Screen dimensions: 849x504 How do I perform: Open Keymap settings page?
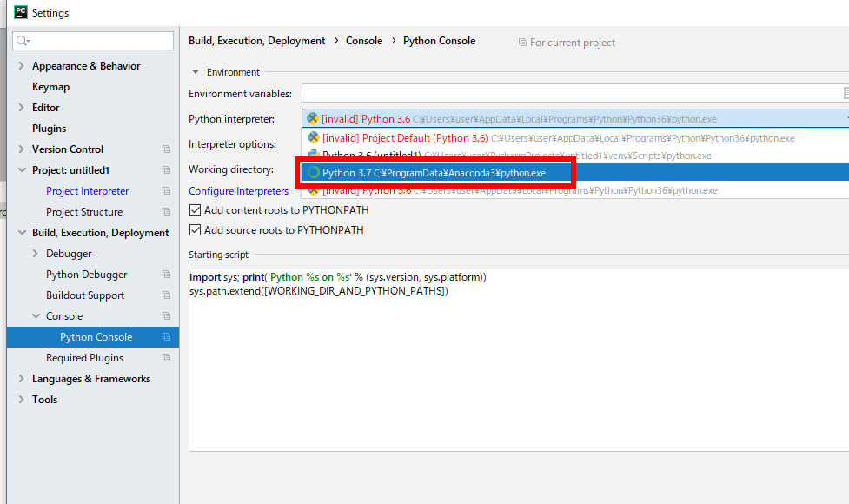pyautogui.click(x=51, y=87)
